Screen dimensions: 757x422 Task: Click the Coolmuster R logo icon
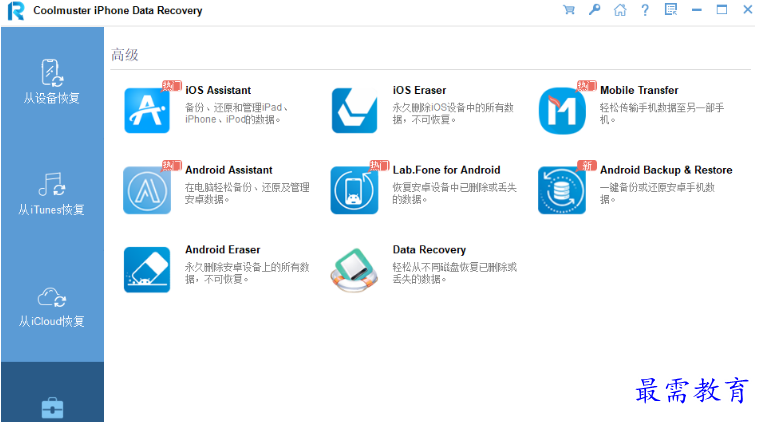click(x=16, y=11)
